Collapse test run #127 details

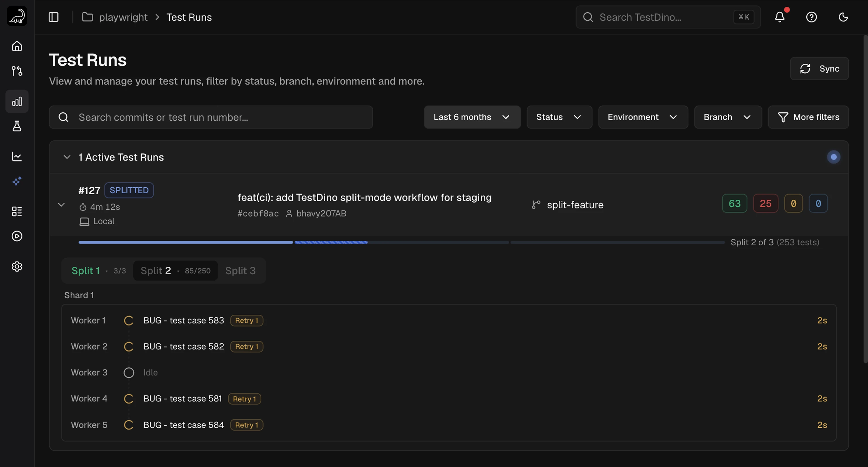tap(61, 205)
